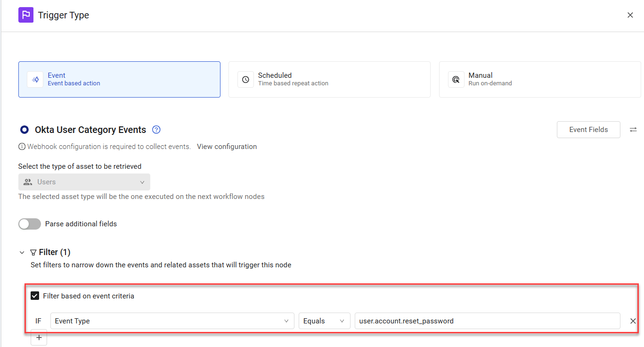
Task: Uncheck Filter based on event criteria
Action: tap(35, 296)
